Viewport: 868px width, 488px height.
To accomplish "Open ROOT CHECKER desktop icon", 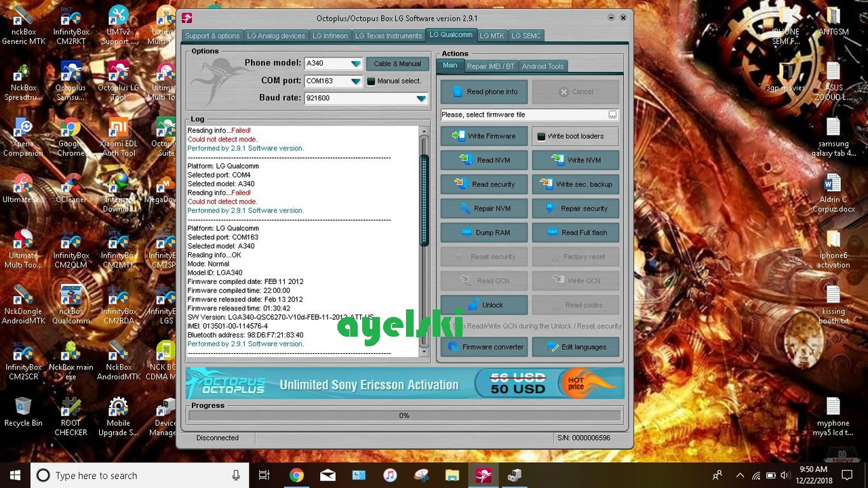I will 71,416.
